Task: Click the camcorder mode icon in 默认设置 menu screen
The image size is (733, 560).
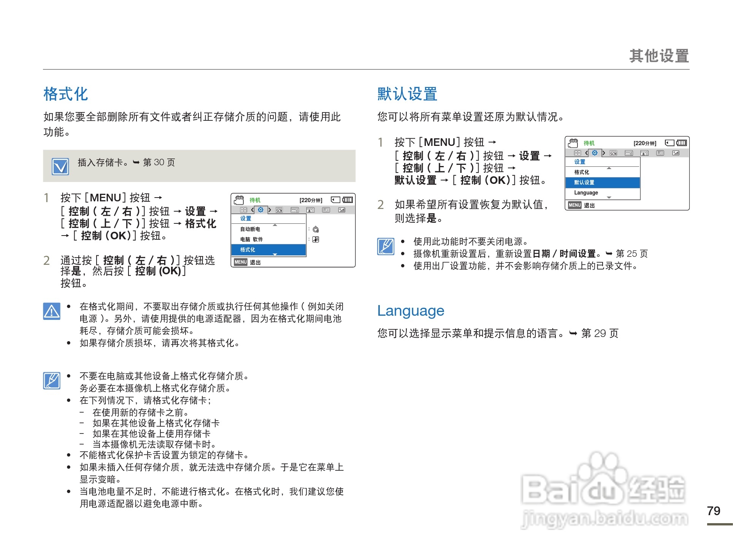Action: tap(573, 143)
